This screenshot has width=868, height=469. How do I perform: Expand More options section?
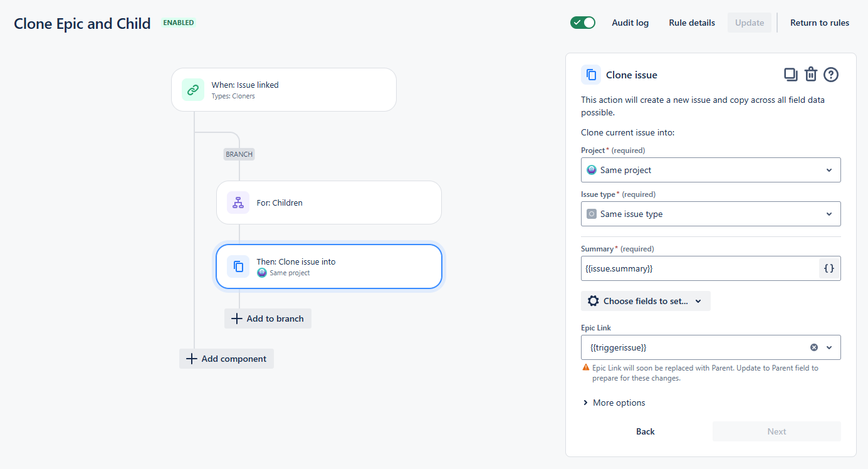(x=614, y=403)
